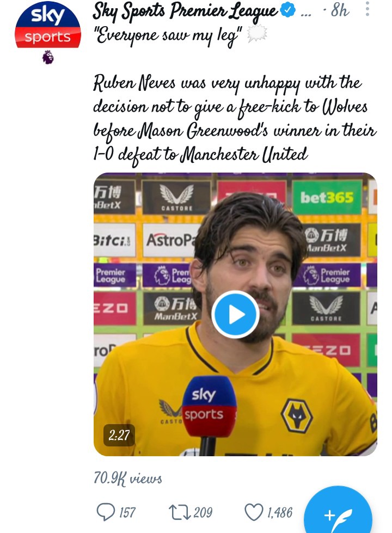Tap the Premier League lion badge under avatar
The height and width of the screenshot is (533, 392).
click(48, 57)
